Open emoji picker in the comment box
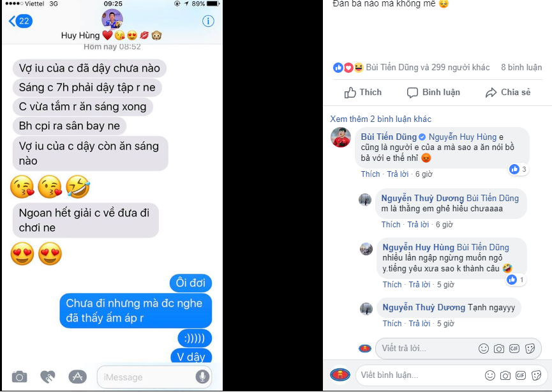The height and width of the screenshot is (392, 552). 490,375
